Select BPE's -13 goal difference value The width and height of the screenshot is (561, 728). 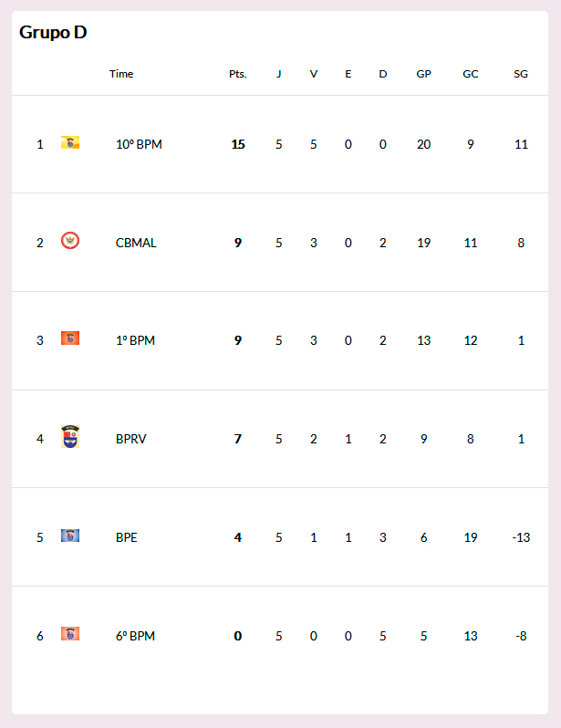click(x=521, y=537)
